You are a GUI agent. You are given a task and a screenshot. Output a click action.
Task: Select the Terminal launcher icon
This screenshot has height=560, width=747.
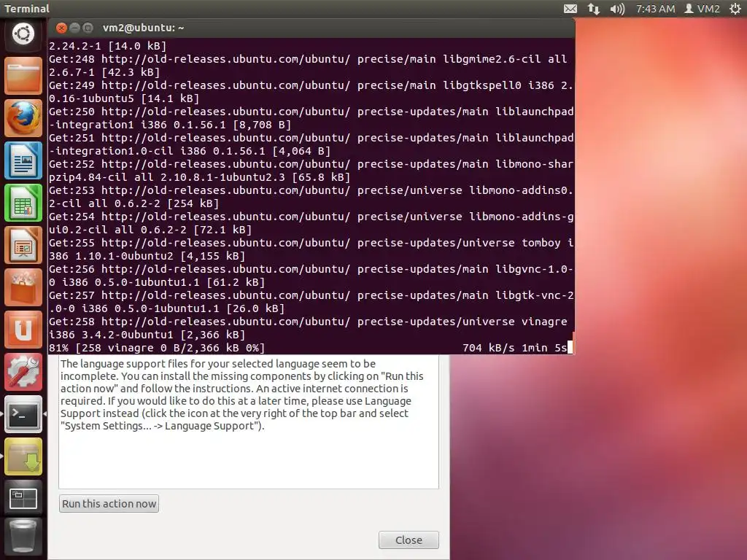click(23, 415)
